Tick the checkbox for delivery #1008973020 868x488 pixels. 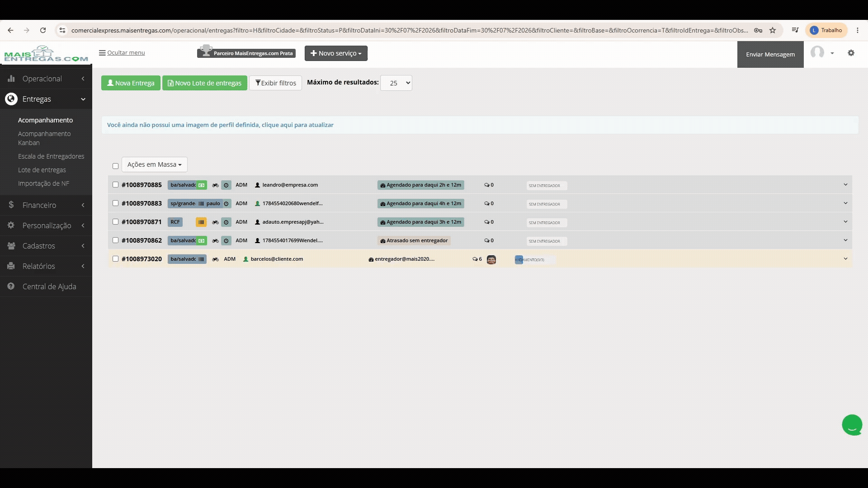coord(115,259)
